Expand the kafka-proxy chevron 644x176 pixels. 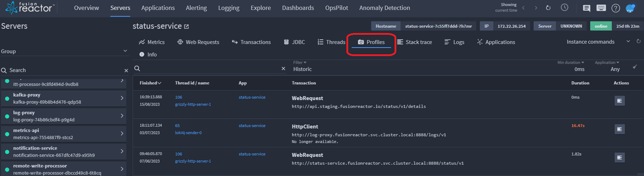(x=122, y=98)
